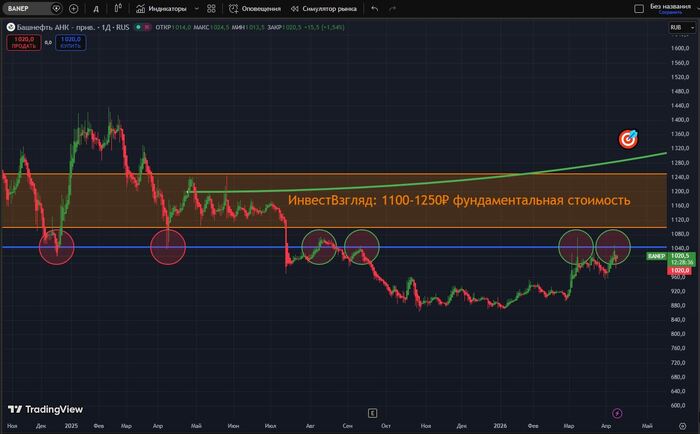Open the layout templates grid icon
The height and width of the screenshot is (434, 700).
click(211, 8)
